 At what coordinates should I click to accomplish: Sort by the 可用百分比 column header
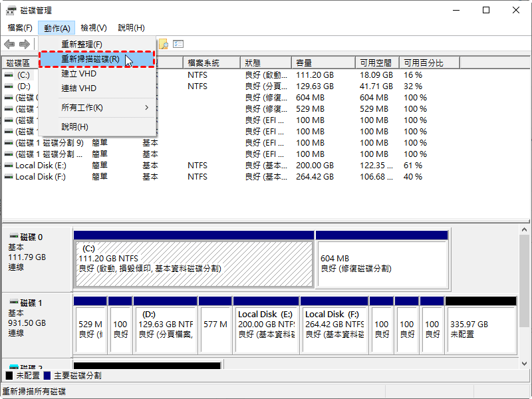[x=430, y=63]
